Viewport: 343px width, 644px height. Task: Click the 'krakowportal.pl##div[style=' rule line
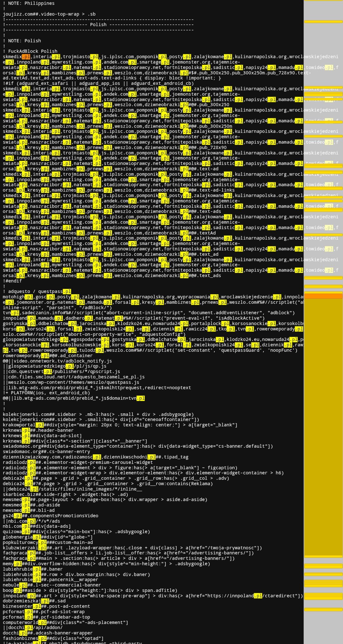120,425
